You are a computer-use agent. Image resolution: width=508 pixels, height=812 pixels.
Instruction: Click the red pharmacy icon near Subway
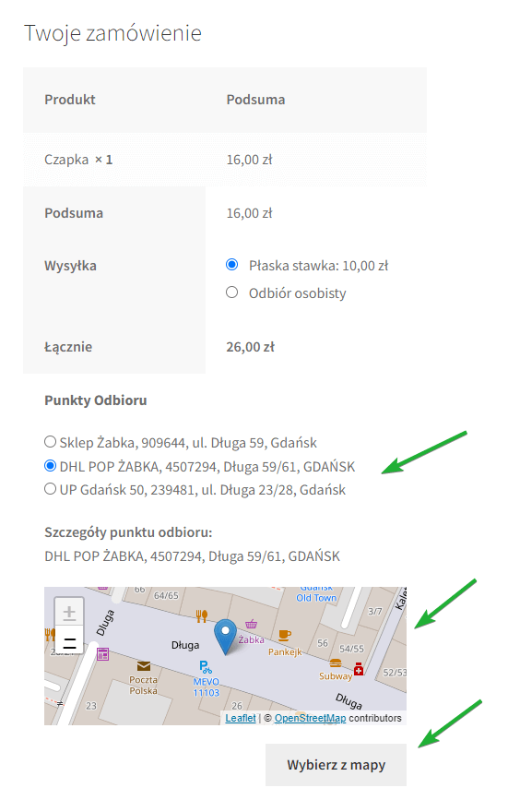359,669
